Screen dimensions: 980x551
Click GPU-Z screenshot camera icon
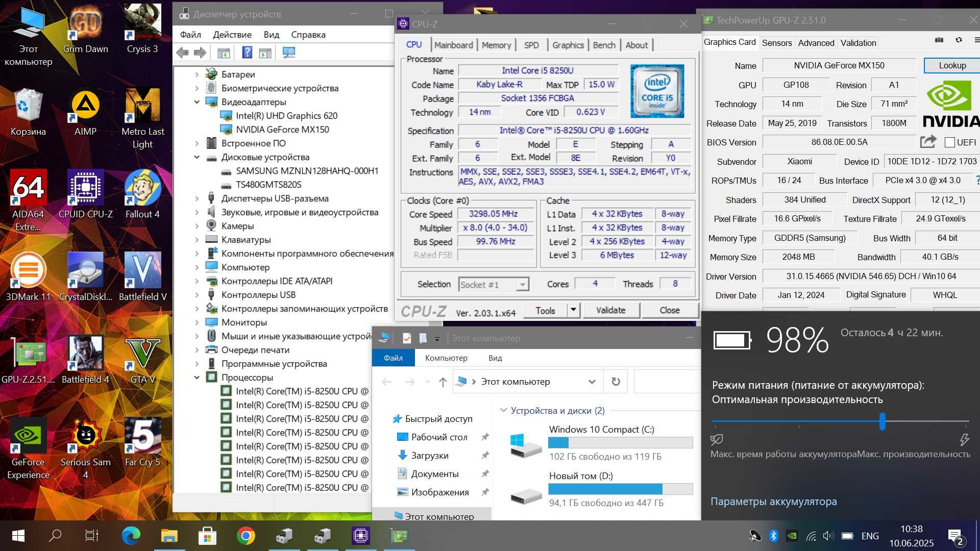[939, 40]
